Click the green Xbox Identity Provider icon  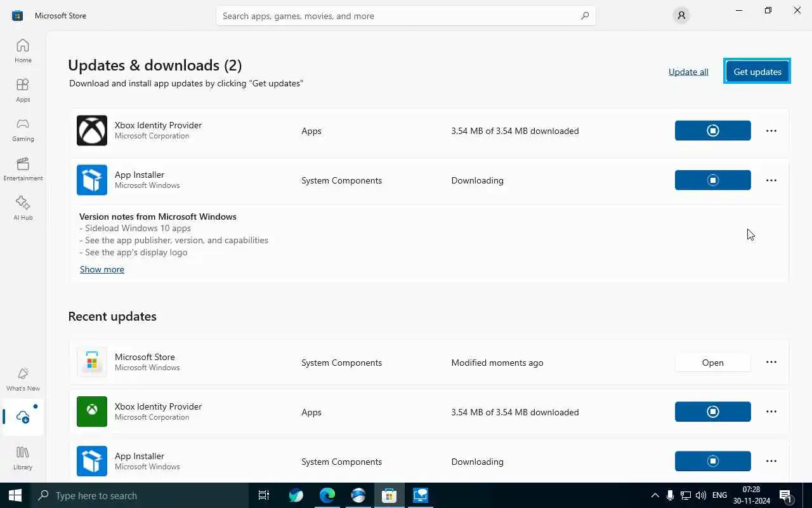pyautogui.click(x=92, y=412)
